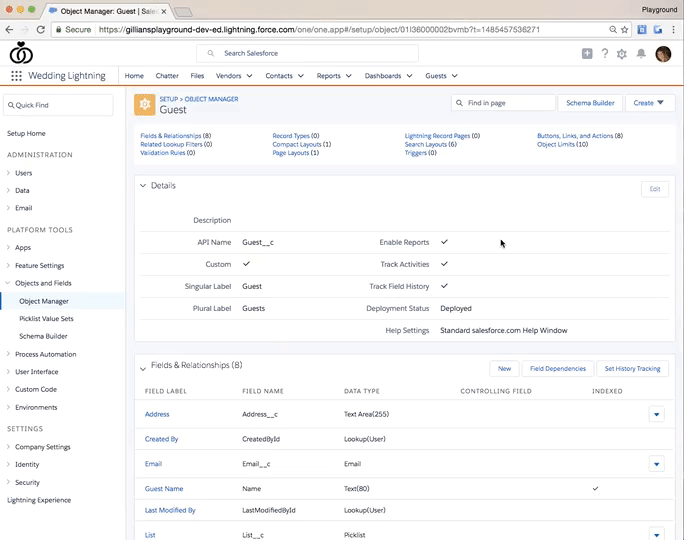Open the App Launcher grid icon
The width and height of the screenshot is (684, 540).
pyautogui.click(x=16, y=76)
